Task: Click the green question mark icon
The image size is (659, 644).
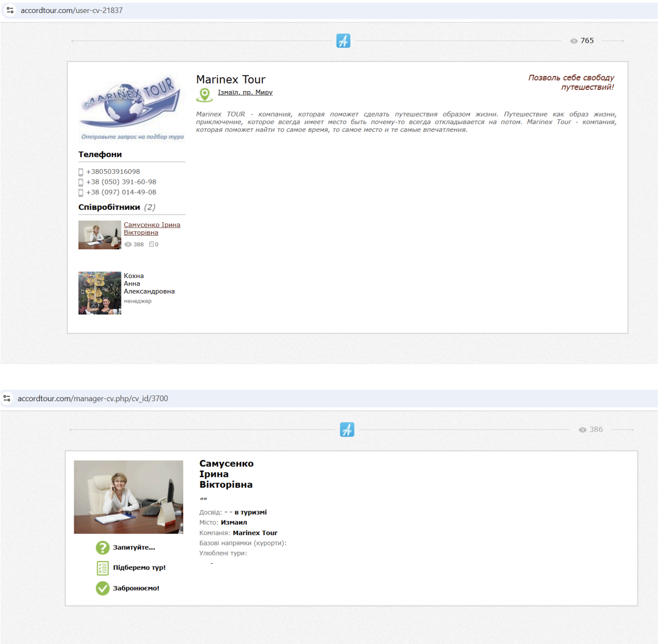Action: (102, 548)
